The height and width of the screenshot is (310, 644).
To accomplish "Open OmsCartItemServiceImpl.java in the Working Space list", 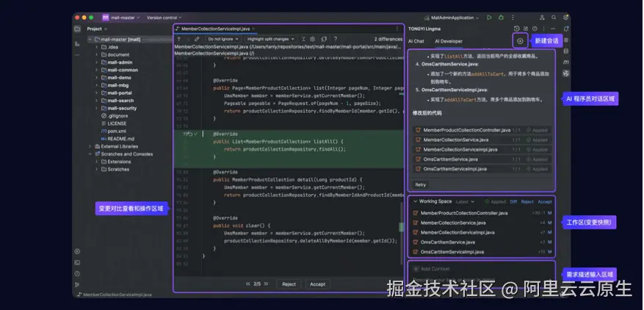I will tap(482, 252).
